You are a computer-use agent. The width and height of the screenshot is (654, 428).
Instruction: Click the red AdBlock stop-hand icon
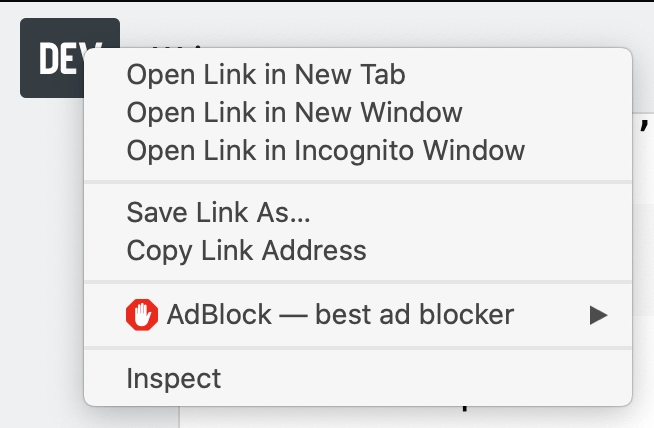[142, 315]
